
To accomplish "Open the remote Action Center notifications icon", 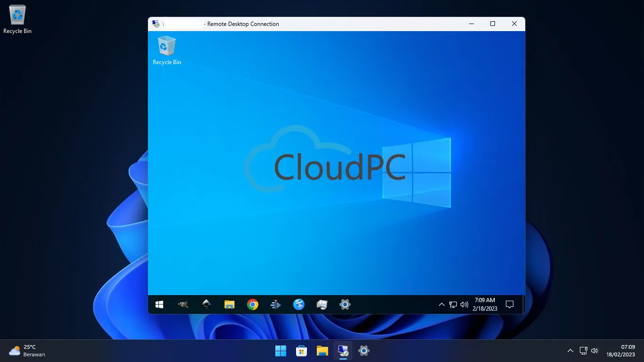I will pos(510,304).
